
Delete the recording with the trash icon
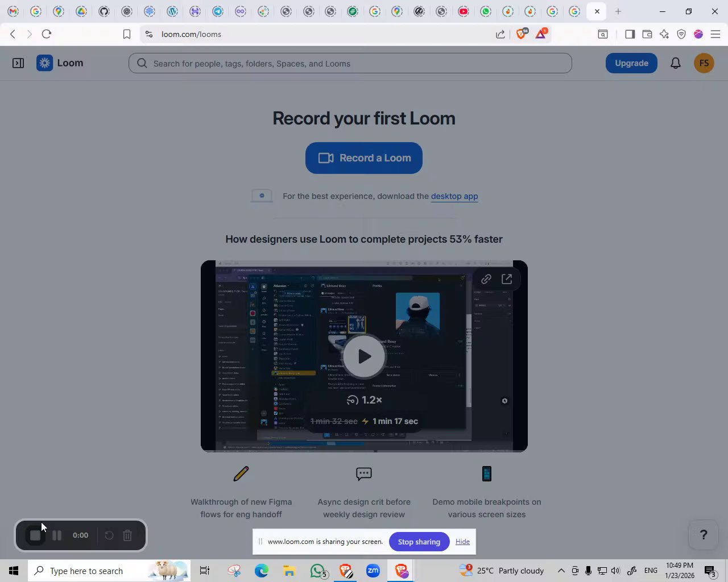[127, 535]
